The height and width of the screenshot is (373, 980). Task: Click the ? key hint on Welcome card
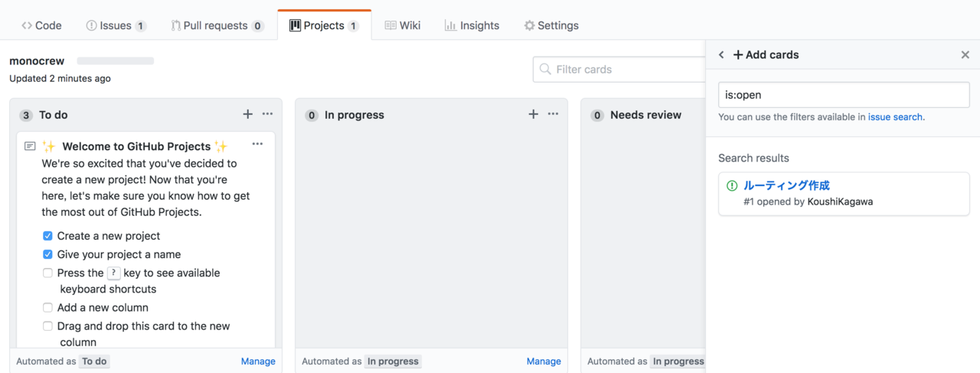tap(113, 273)
